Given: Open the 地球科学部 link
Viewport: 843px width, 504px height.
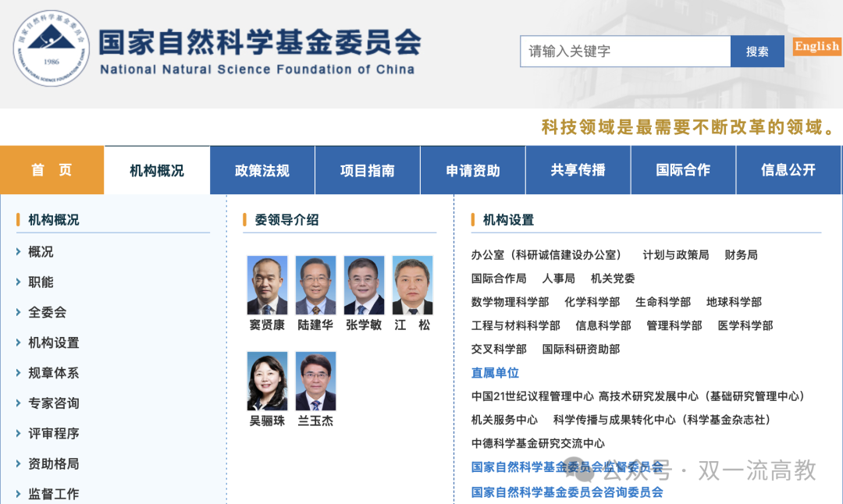Looking at the screenshot, I should [734, 302].
